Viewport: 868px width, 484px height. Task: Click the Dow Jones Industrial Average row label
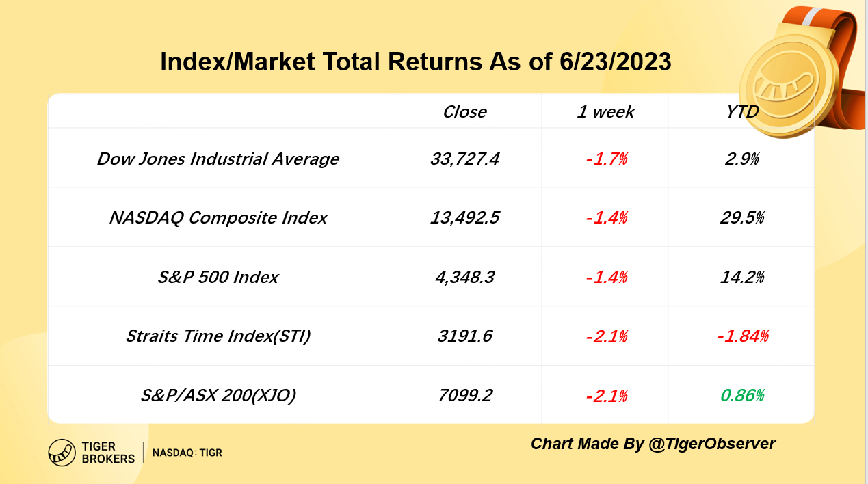(x=218, y=159)
